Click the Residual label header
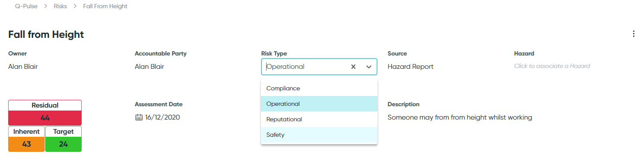The height and width of the screenshot is (157, 644). 45,105
